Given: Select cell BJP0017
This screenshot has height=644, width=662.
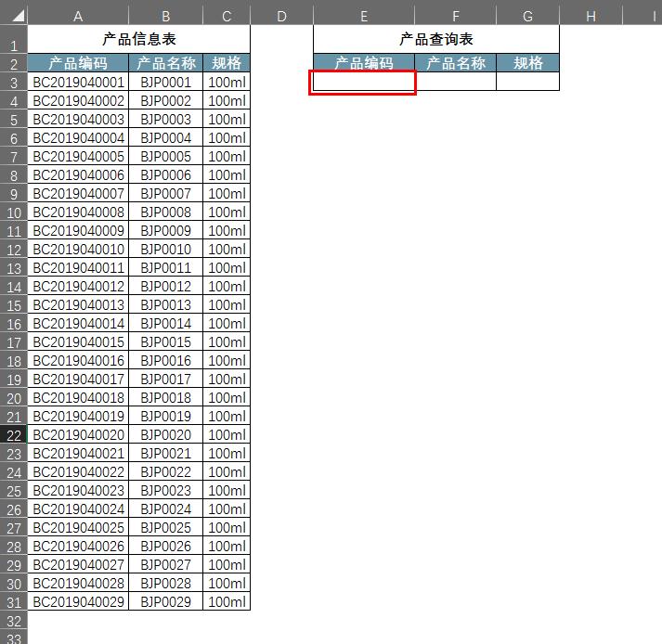Looking at the screenshot, I should click(166, 379).
